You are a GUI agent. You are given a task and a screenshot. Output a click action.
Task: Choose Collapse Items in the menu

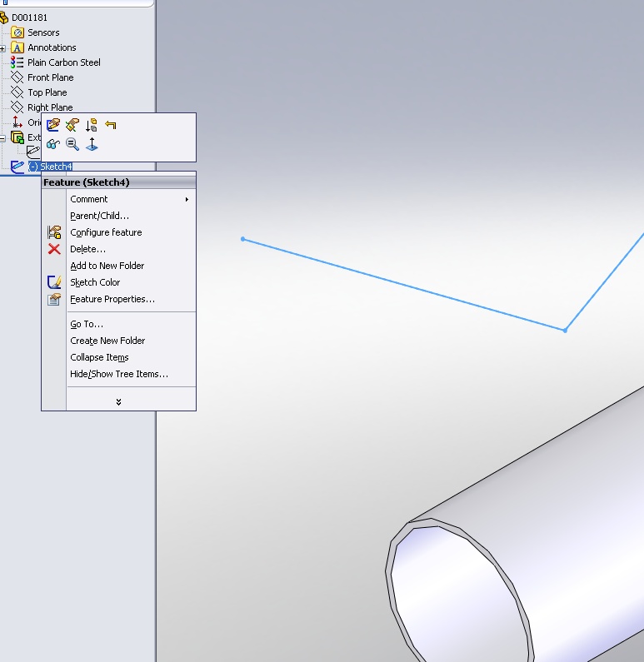pyautogui.click(x=99, y=357)
